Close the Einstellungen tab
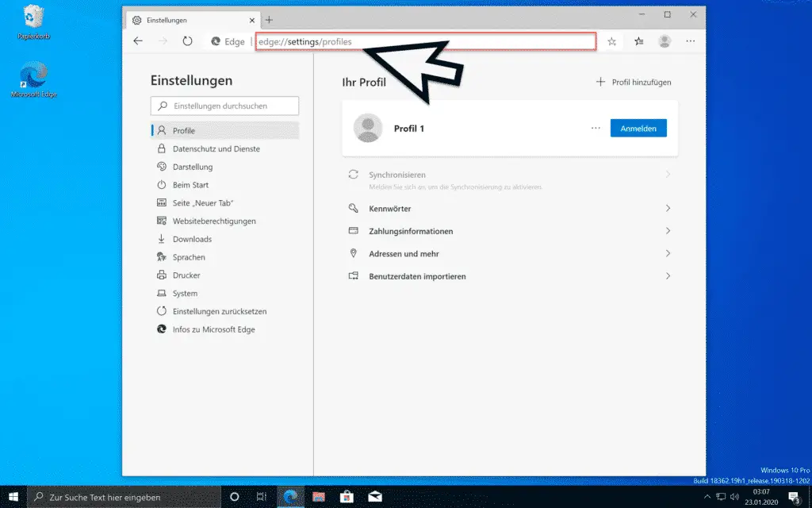812x508 pixels. point(252,20)
